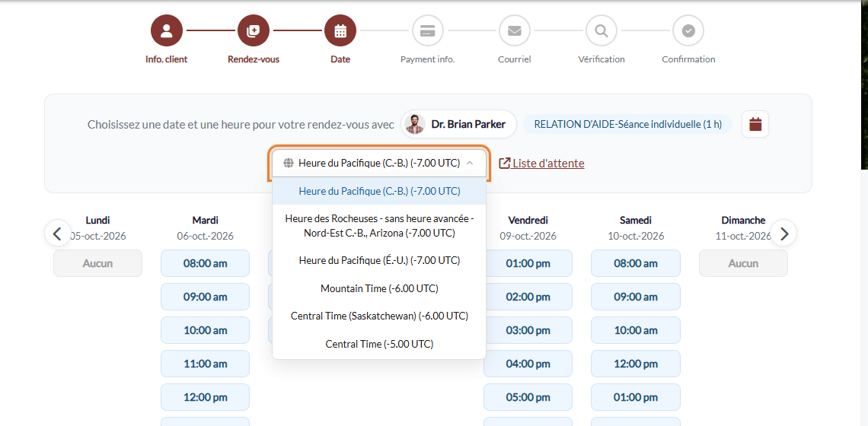Screen dimensions: 868x426
Task: Click the Payment info. card icon
Action: [x=427, y=30]
